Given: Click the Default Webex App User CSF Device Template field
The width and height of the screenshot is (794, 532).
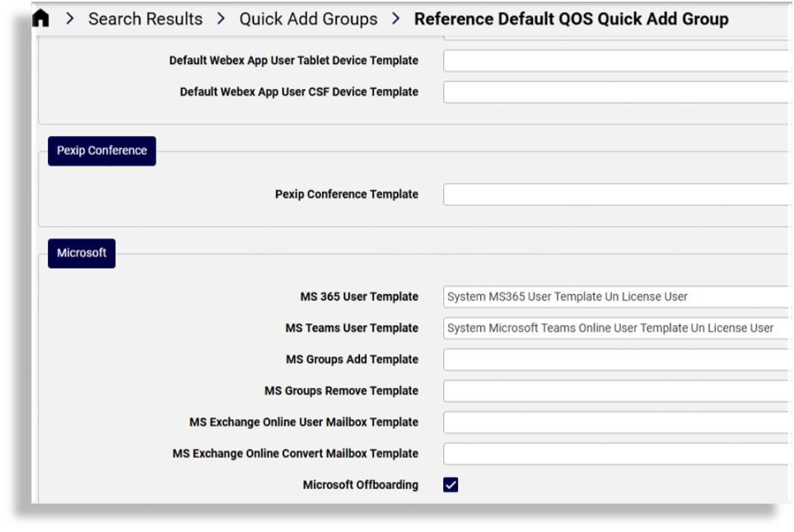Looking at the screenshot, I should [x=610, y=91].
